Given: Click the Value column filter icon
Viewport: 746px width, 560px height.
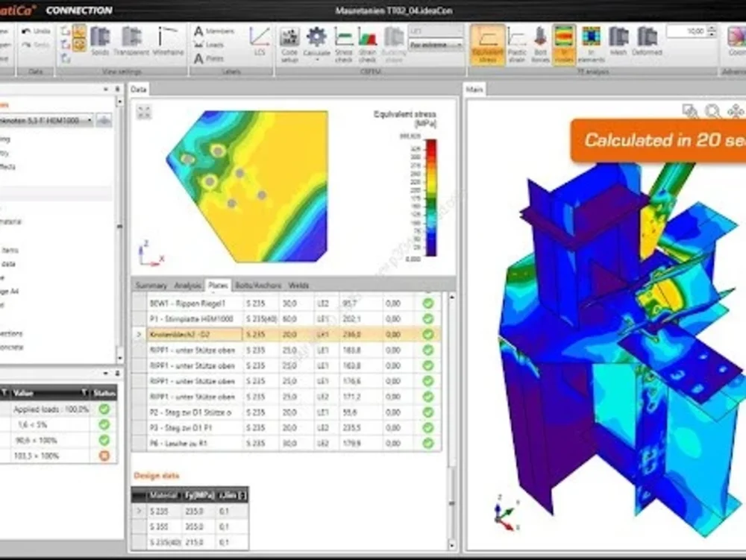Looking at the screenshot, I should click(x=84, y=393).
